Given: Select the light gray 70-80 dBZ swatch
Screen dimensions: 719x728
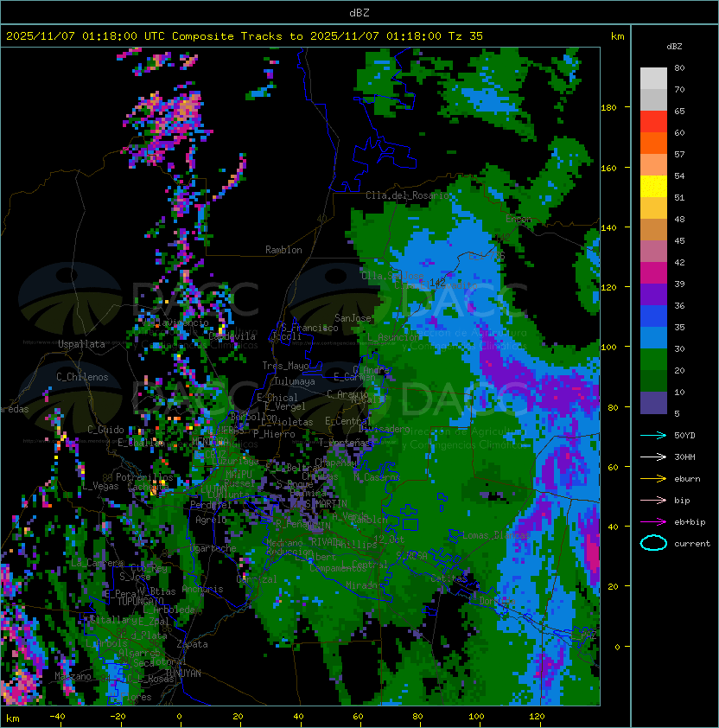Looking at the screenshot, I should click(x=653, y=78).
